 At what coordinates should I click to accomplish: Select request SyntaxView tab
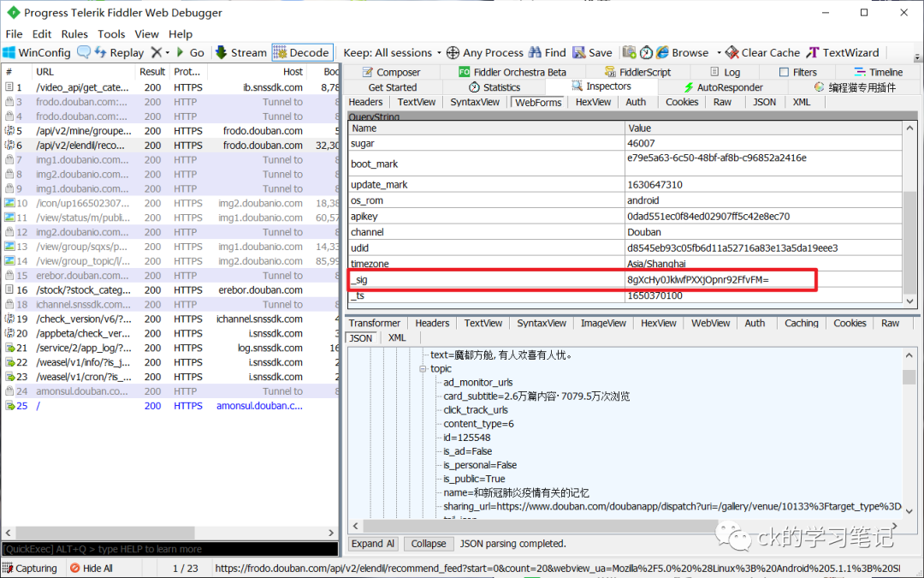[474, 102]
